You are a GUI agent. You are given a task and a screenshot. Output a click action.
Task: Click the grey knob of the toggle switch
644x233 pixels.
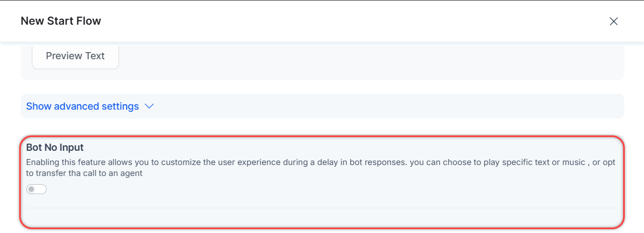[32, 189]
